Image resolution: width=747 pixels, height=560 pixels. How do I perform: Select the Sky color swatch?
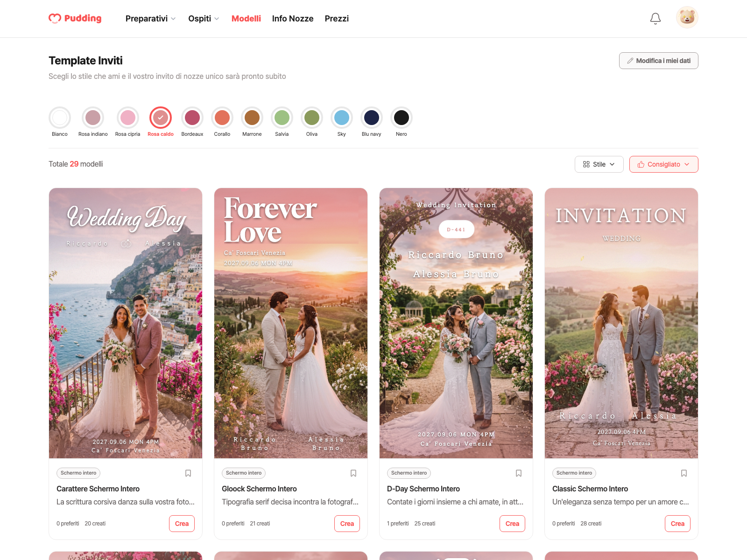[342, 118]
